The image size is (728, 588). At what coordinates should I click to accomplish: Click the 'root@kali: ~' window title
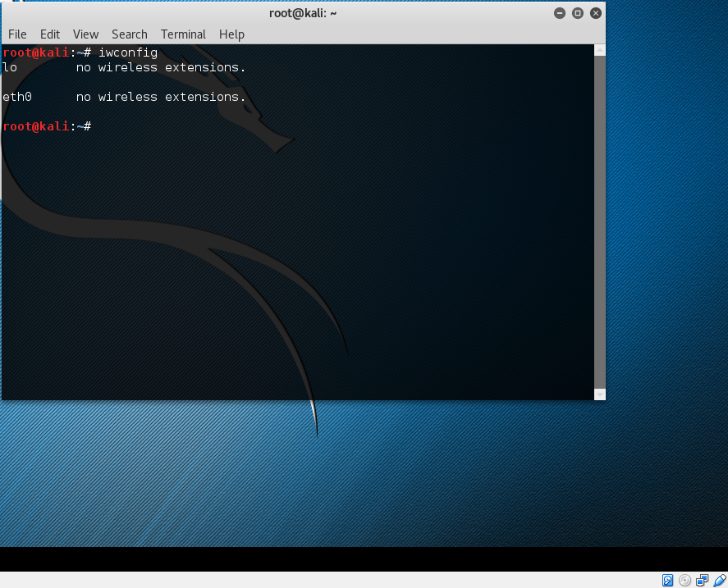pos(303,13)
